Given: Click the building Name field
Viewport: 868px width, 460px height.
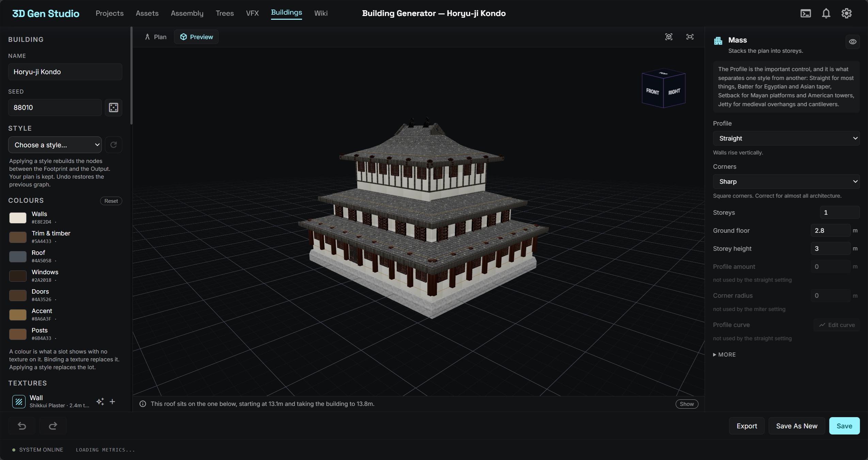Looking at the screenshot, I should (65, 72).
